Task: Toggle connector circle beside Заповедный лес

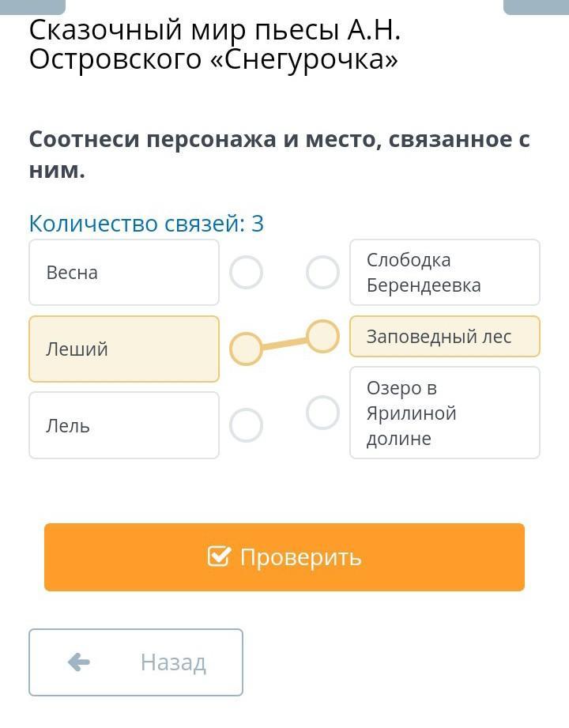Action: 322,337
